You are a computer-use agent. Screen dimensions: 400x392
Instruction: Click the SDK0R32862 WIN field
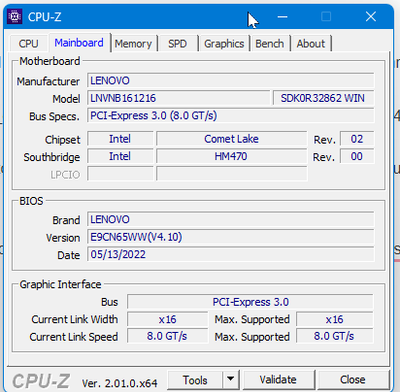tap(323, 98)
